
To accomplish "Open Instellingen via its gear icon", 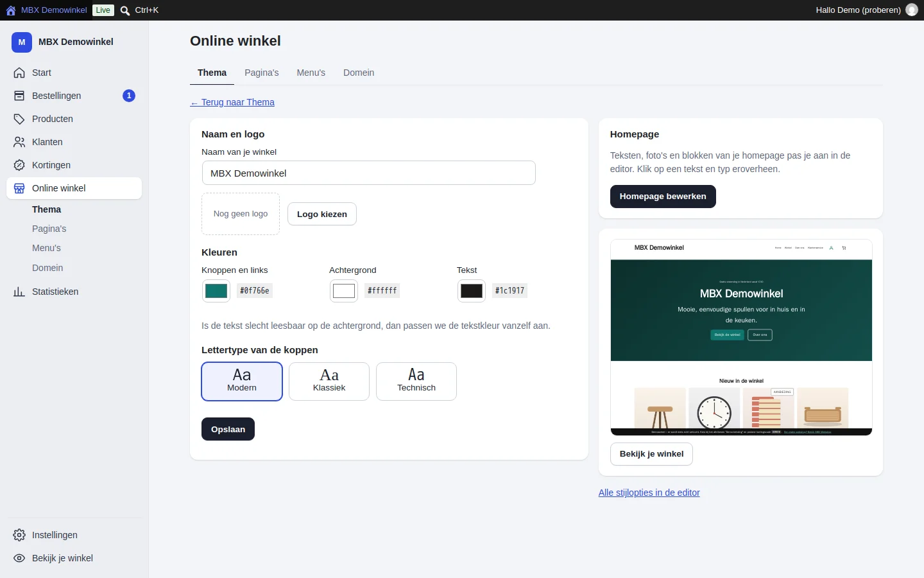I will point(19,535).
